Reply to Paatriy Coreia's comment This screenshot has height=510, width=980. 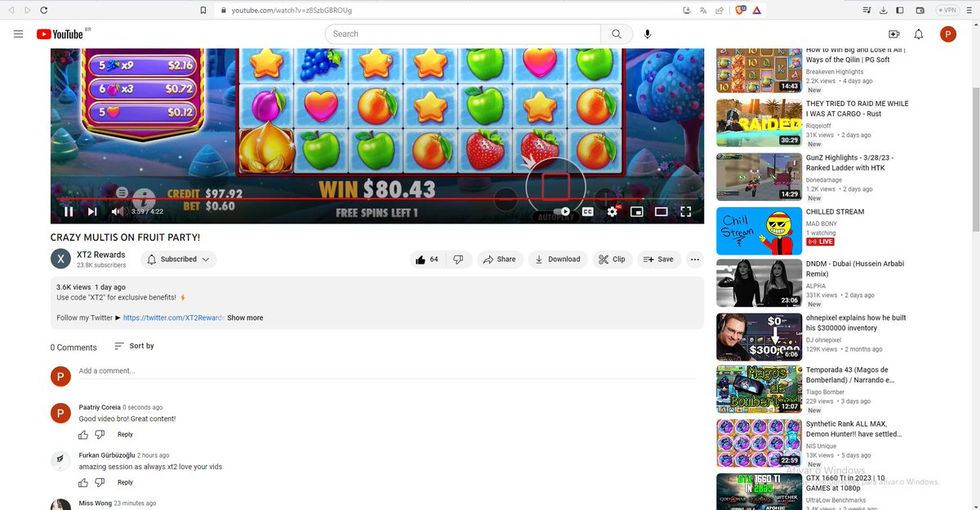(125, 435)
